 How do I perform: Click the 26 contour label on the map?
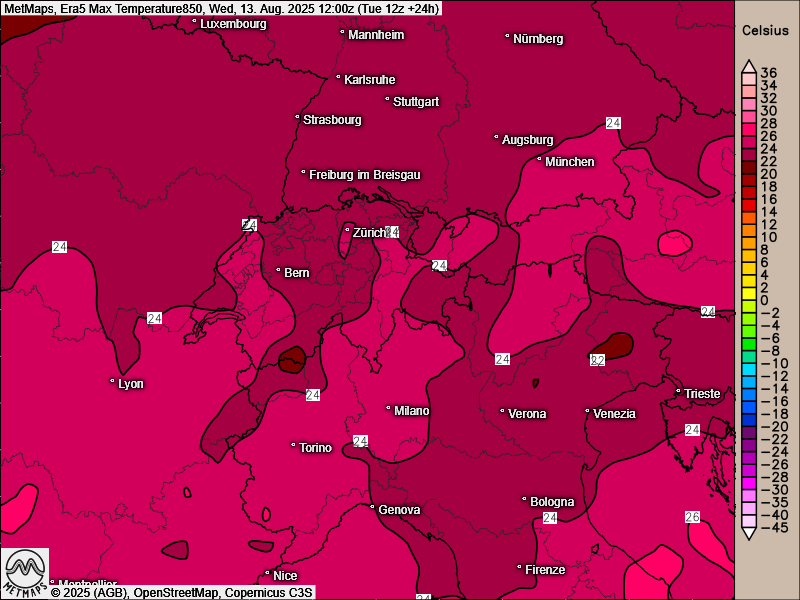(692, 517)
